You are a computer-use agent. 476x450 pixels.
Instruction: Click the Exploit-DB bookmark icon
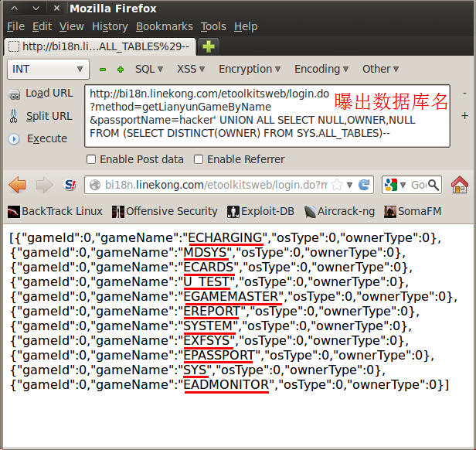click(x=233, y=212)
